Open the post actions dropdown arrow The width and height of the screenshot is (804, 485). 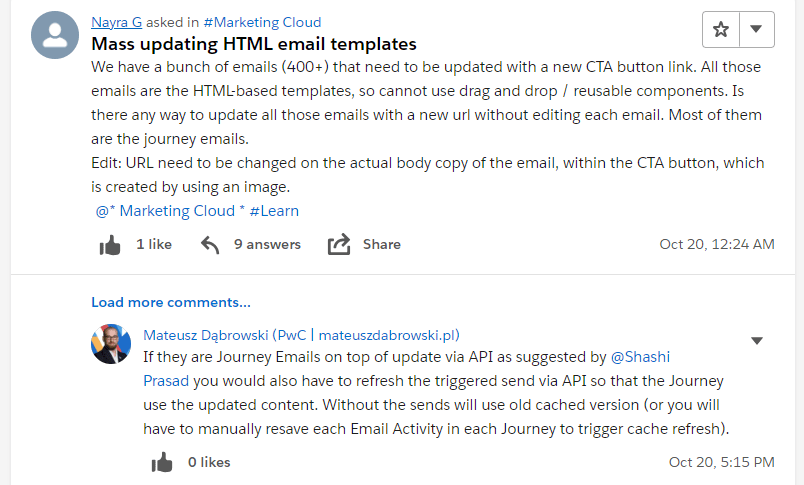[x=757, y=30]
